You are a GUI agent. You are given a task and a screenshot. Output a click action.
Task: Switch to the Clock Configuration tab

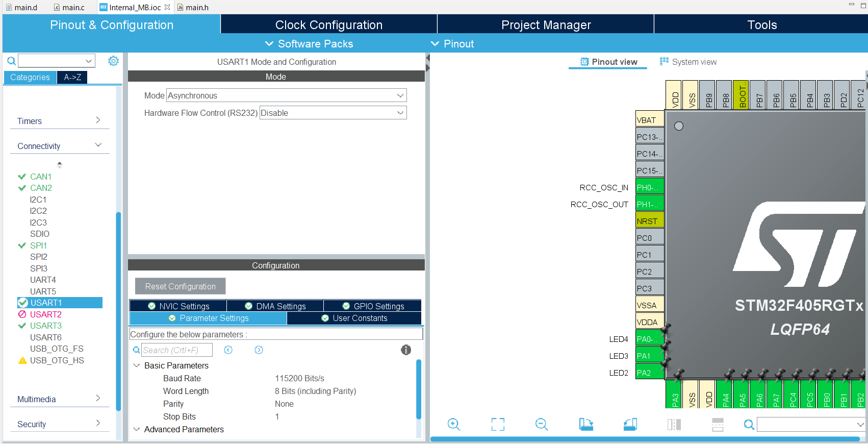[328, 24]
